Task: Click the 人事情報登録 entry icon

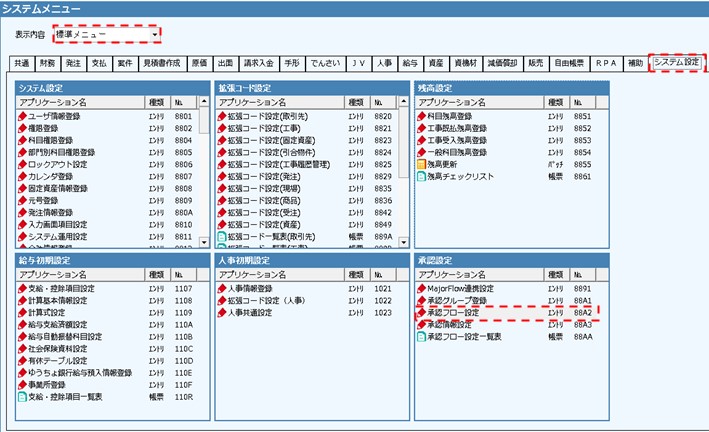Action: (x=223, y=289)
